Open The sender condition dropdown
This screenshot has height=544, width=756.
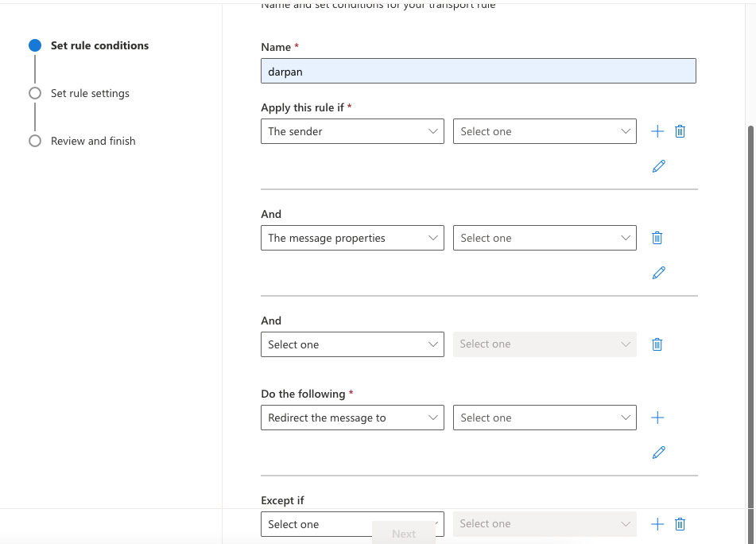[x=352, y=131]
